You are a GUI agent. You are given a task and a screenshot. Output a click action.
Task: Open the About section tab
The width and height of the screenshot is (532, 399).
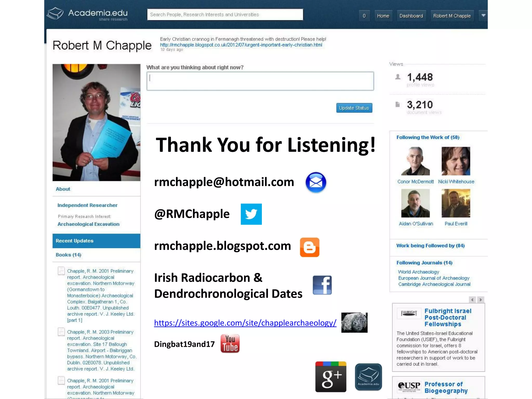tap(63, 189)
